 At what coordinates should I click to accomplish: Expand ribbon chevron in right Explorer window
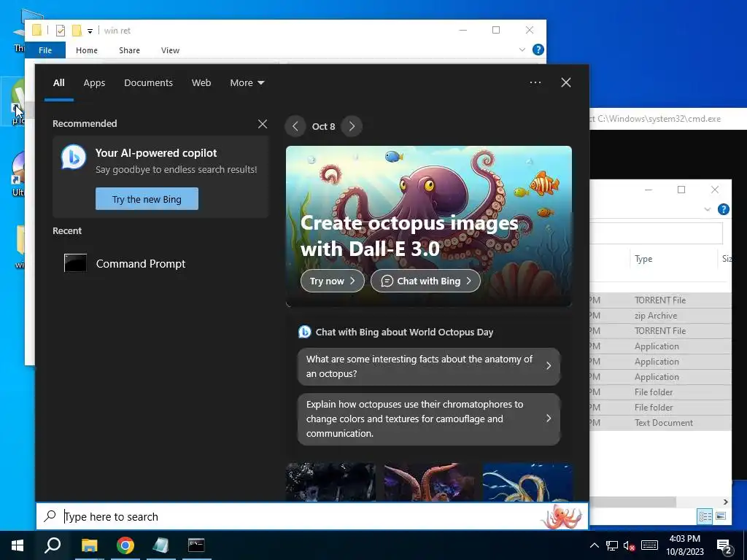click(x=707, y=209)
